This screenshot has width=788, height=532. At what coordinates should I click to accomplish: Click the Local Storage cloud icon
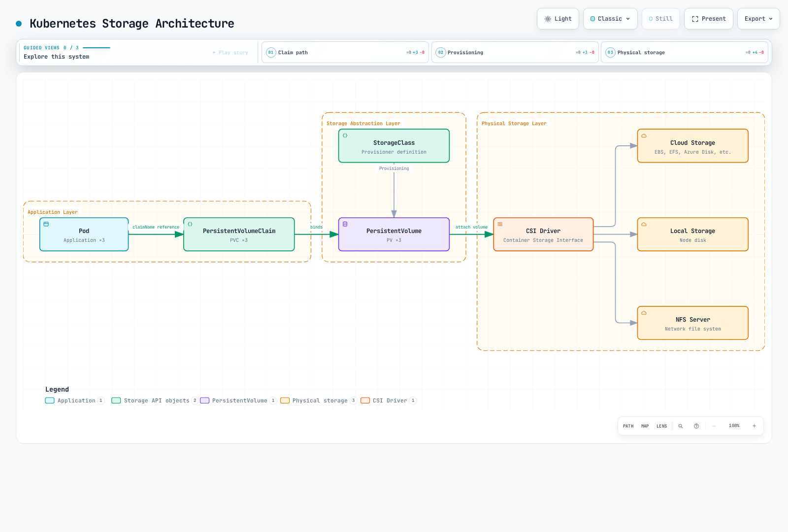(644, 224)
